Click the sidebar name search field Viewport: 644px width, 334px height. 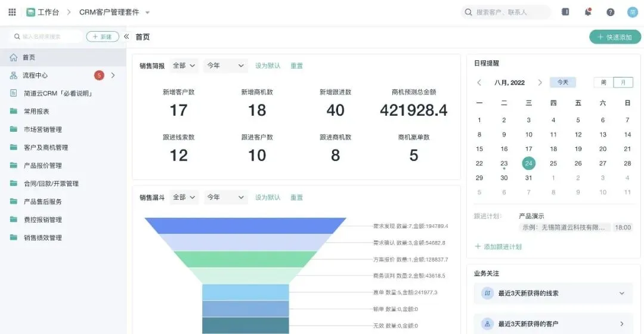point(47,36)
